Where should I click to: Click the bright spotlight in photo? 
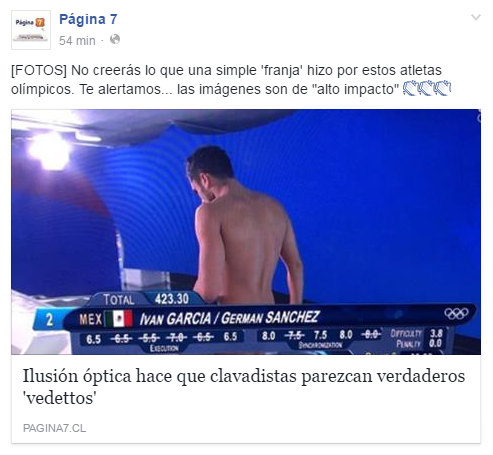49,151
